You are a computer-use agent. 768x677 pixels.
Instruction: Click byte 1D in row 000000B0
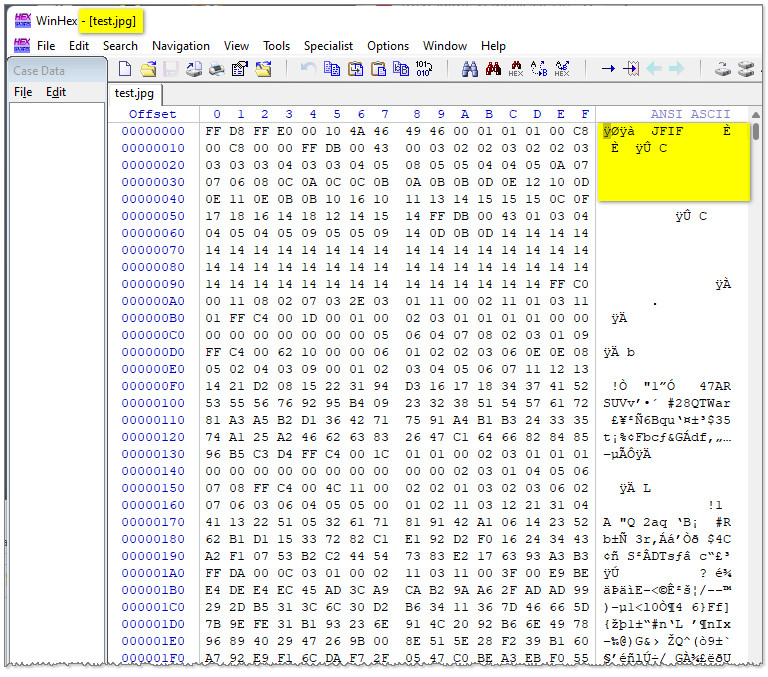(309, 318)
